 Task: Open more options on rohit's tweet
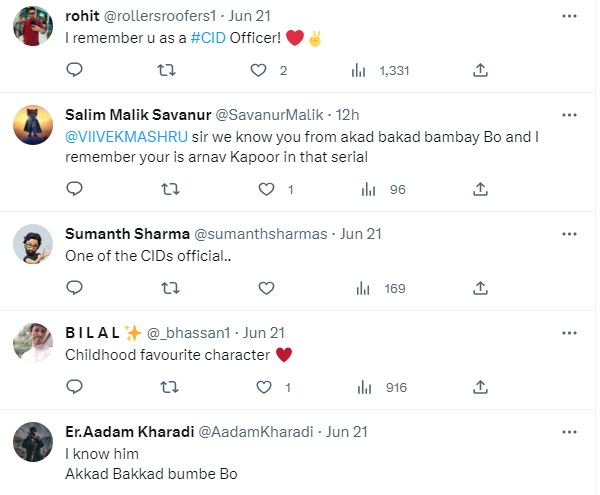(x=569, y=17)
